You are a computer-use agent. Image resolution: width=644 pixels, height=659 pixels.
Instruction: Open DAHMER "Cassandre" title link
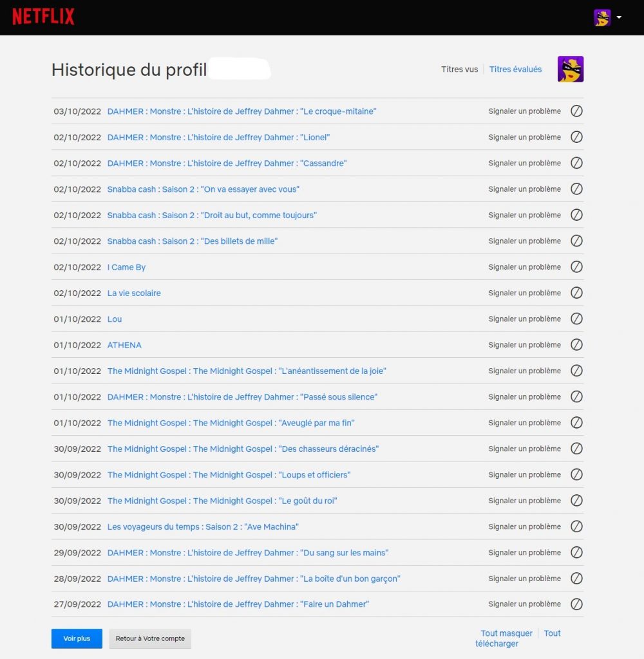pyautogui.click(x=227, y=163)
